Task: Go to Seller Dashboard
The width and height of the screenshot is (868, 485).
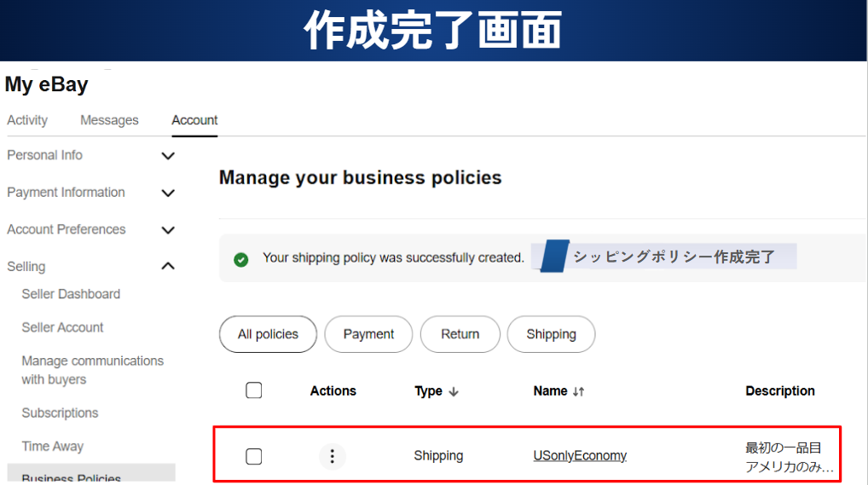Action: click(x=71, y=294)
